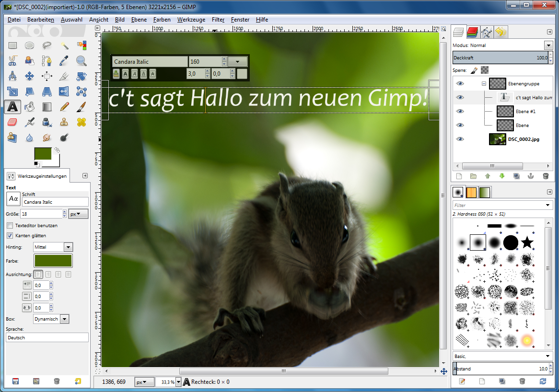The image size is (559, 392).
Task: Switch to the Channels tab
Action: coord(472,32)
